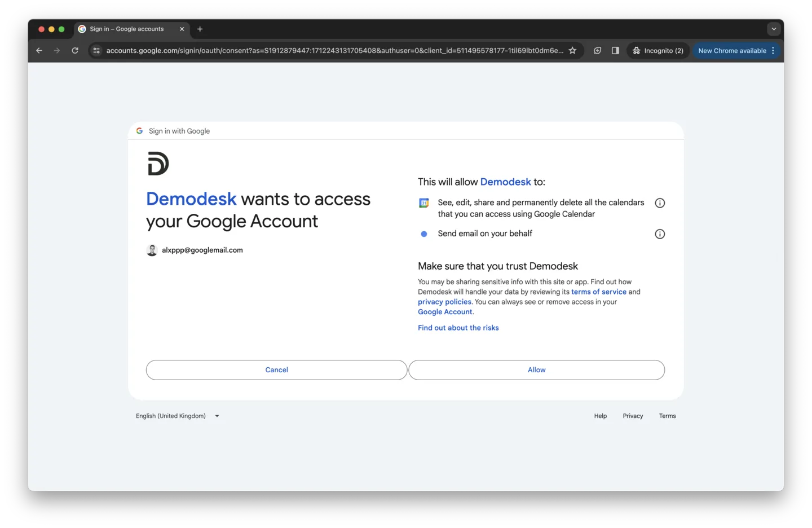812x528 pixels.
Task: Maximize the window with green button
Action: pos(61,29)
